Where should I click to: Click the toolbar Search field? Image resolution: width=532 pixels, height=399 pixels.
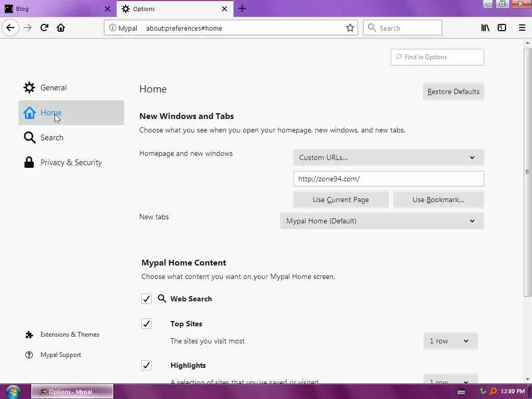point(403,28)
